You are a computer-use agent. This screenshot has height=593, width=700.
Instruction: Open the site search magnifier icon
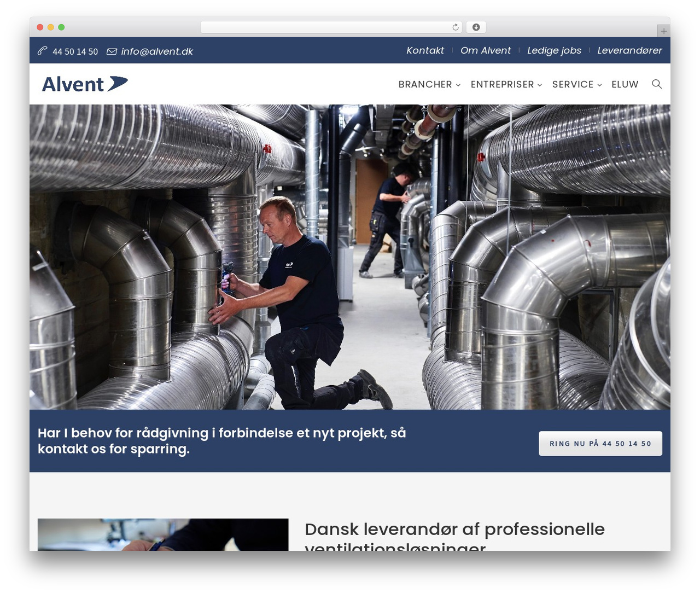[x=657, y=84]
